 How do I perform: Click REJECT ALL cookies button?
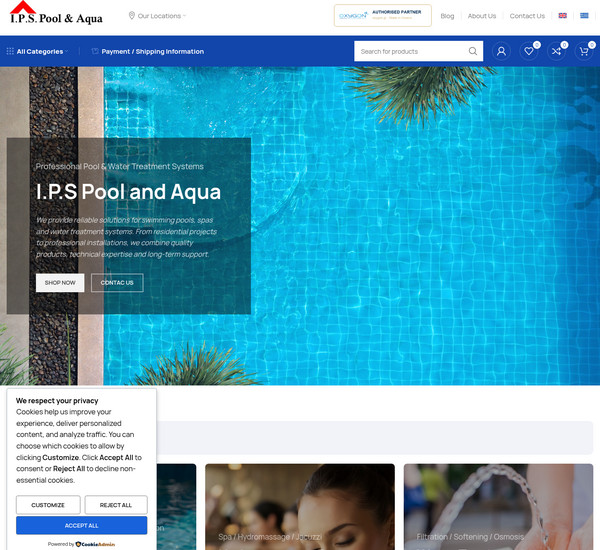tap(116, 505)
